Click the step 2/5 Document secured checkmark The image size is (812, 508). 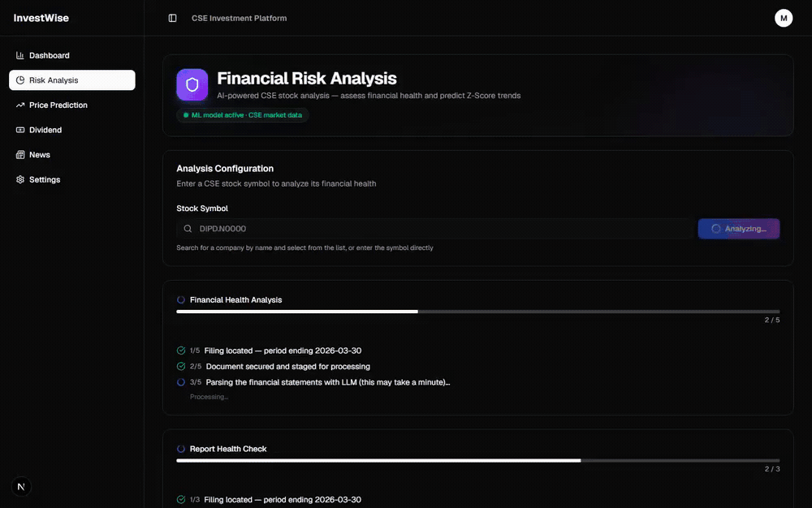point(181,366)
